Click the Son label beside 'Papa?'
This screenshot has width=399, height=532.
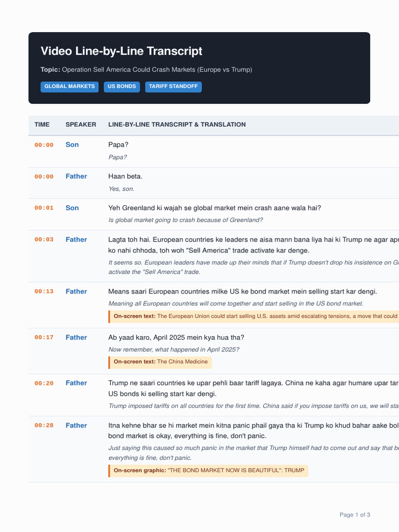[72, 144]
